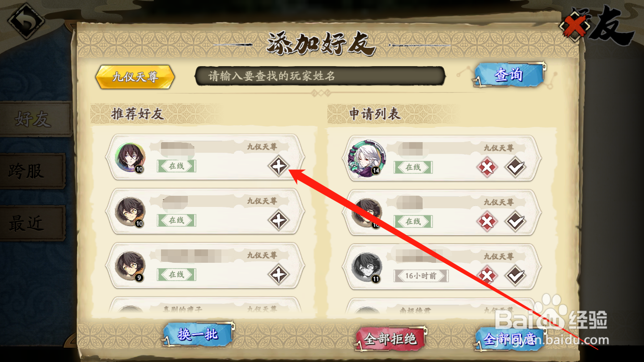Reject the first friend request with red X
Image resolution: width=644 pixels, height=362 pixels.
487,168
